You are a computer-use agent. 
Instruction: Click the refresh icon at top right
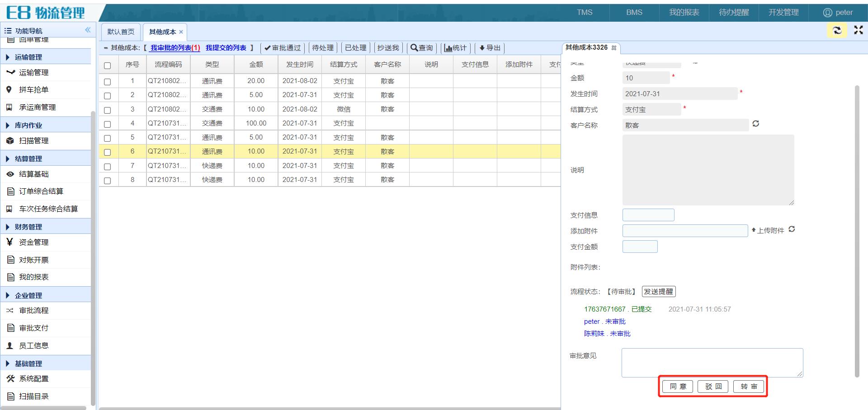pyautogui.click(x=837, y=30)
